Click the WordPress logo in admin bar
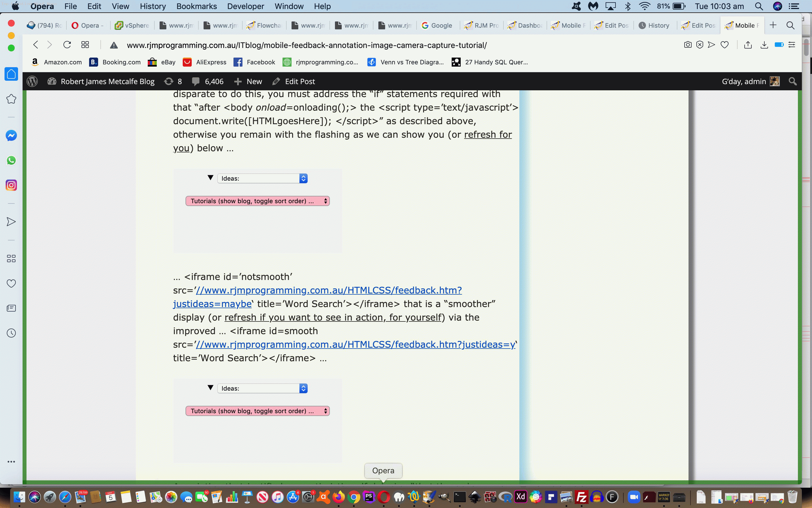The image size is (812, 508). [32, 81]
